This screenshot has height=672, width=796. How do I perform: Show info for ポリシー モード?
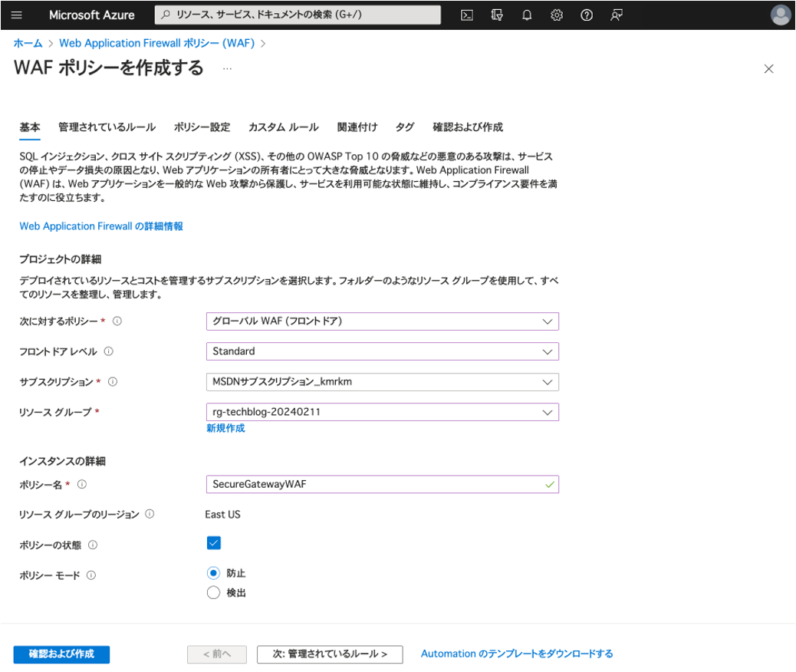[x=91, y=575]
